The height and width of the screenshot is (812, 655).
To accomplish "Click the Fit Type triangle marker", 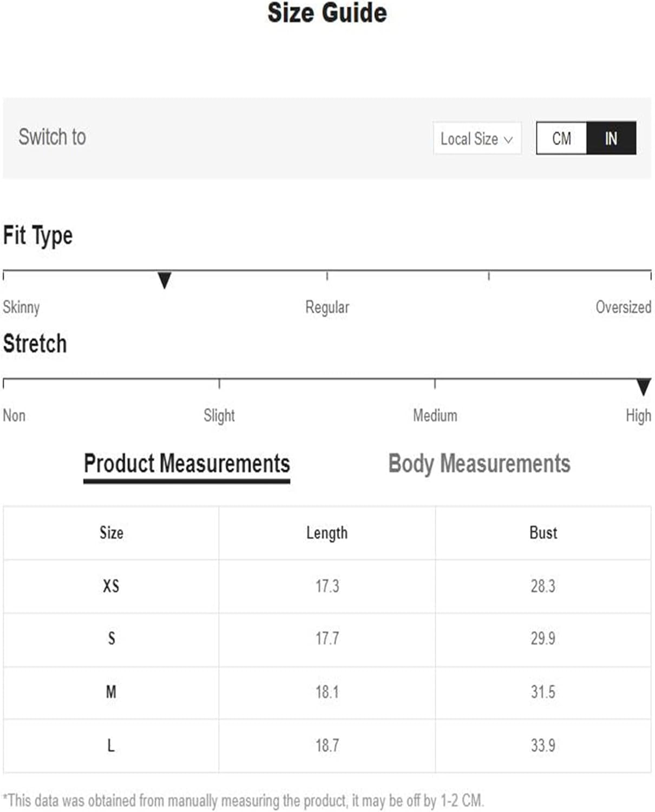I will (165, 280).
